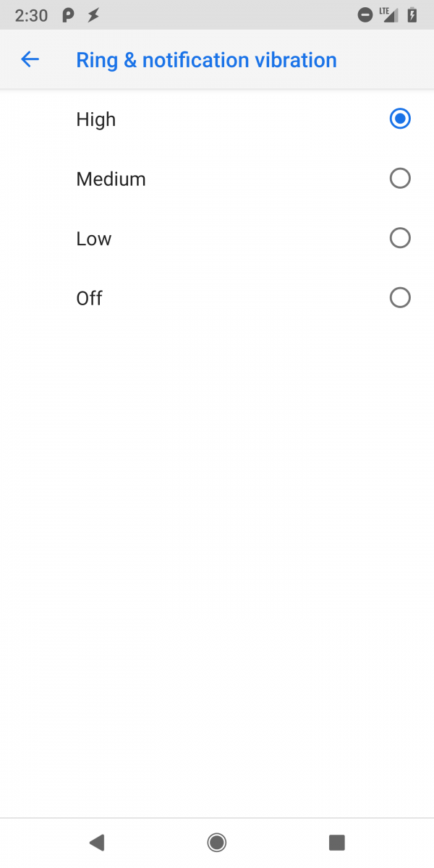
Task: Select the Medium label text
Action: click(x=110, y=179)
